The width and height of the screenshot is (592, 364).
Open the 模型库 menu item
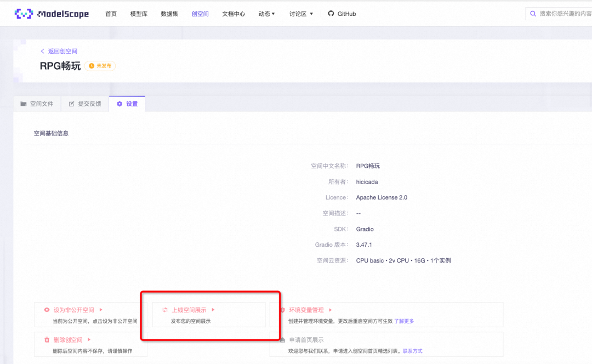click(139, 14)
